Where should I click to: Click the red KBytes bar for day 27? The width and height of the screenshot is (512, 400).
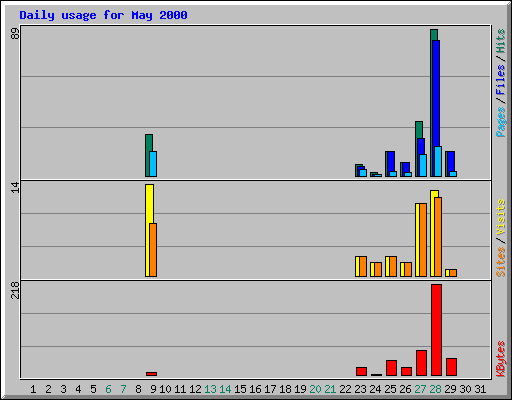(x=421, y=363)
